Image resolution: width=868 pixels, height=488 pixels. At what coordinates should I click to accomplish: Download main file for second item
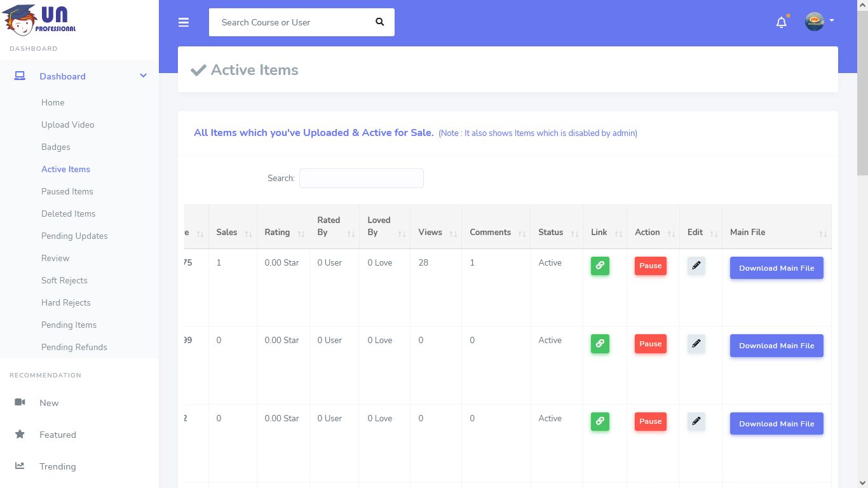click(x=776, y=346)
